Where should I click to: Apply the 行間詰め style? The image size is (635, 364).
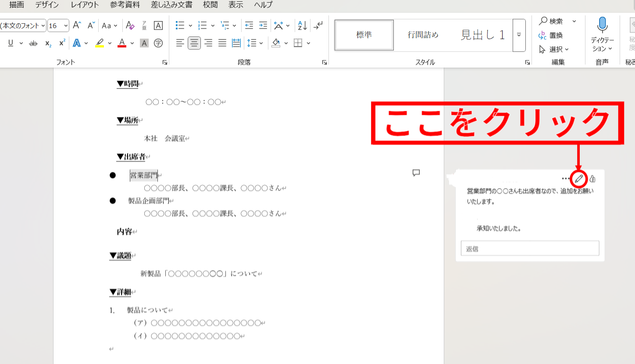[x=422, y=34]
